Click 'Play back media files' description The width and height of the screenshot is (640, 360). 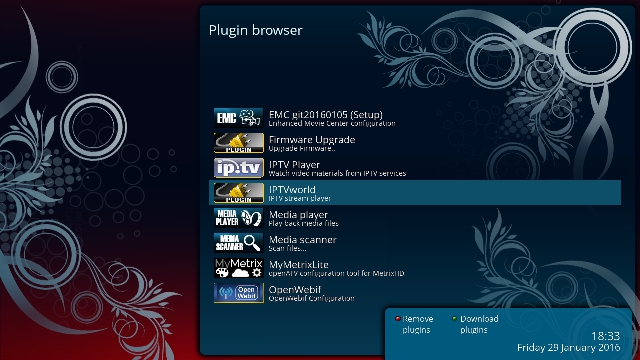[x=303, y=224]
